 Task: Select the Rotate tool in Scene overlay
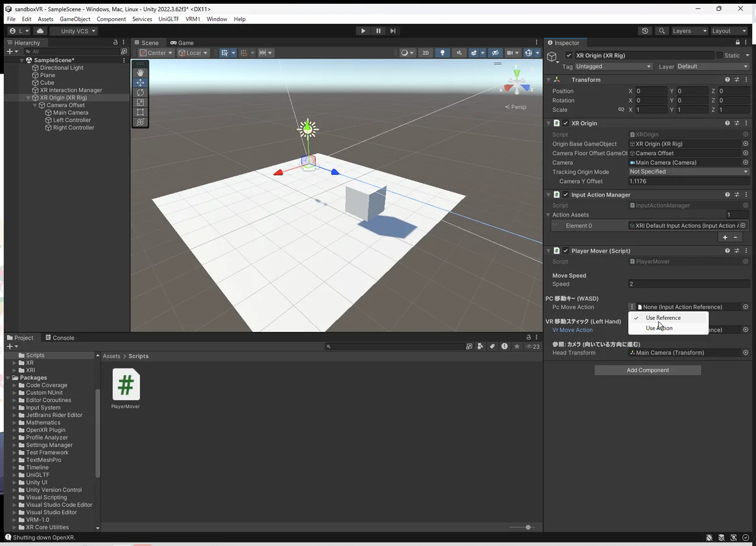coord(140,93)
